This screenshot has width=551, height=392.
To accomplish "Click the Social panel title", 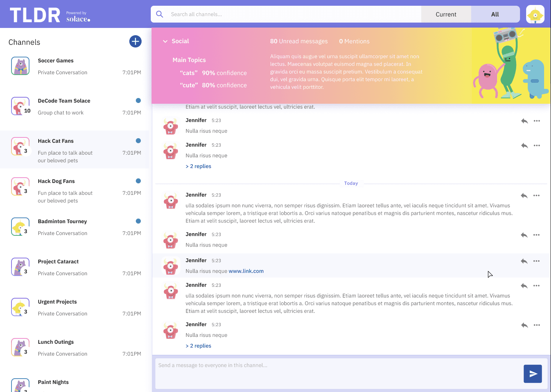I will click(x=180, y=41).
